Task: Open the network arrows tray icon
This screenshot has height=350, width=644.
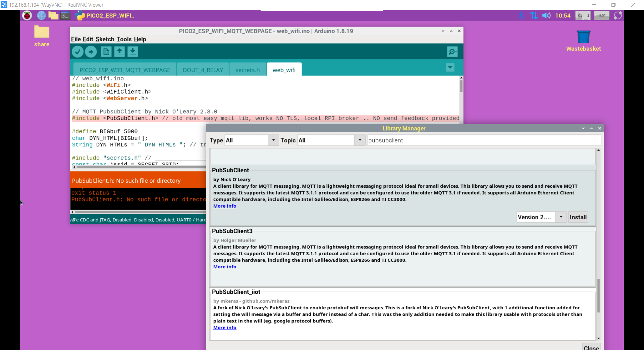Action: coord(534,15)
